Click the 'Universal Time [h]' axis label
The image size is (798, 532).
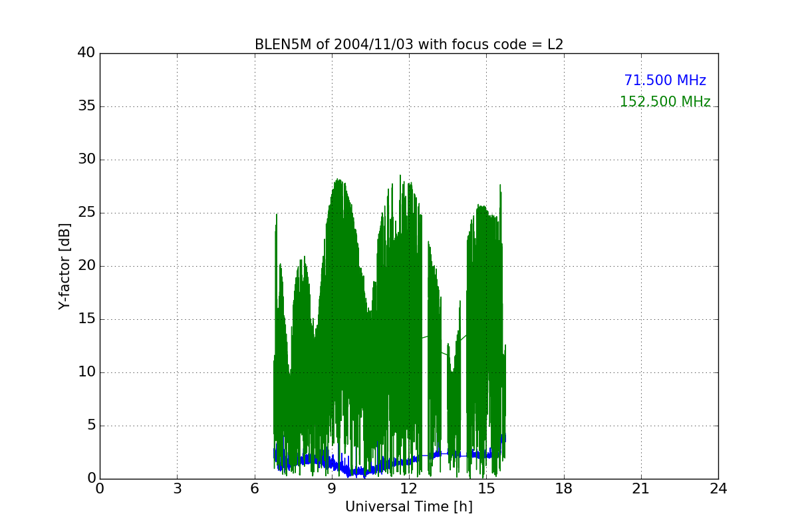pos(409,507)
